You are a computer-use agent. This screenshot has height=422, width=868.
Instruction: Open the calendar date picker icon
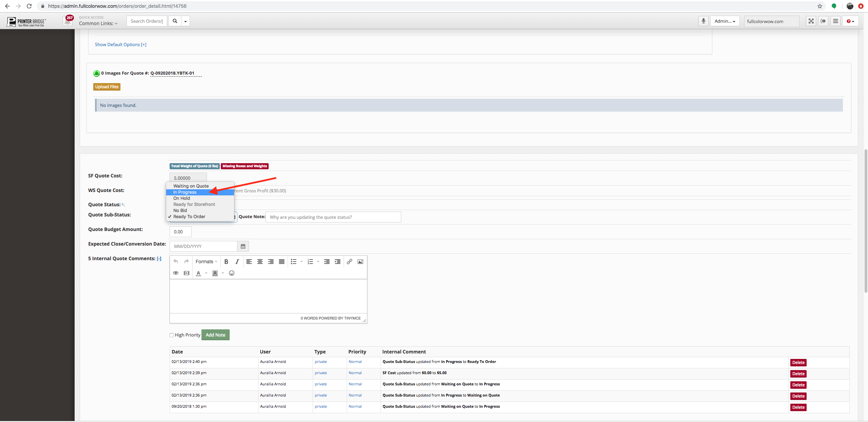click(x=243, y=246)
